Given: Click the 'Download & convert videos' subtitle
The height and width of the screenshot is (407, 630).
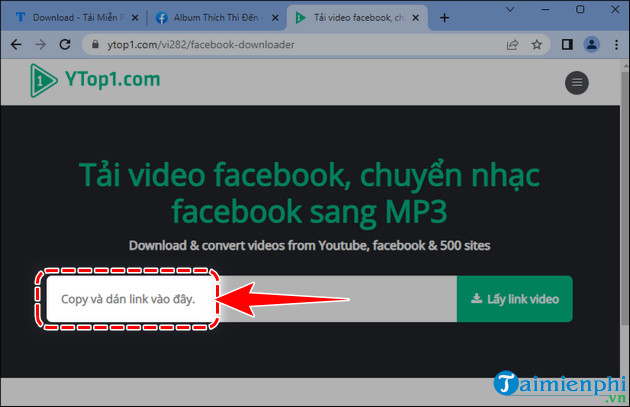Looking at the screenshot, I should point(309,245).
